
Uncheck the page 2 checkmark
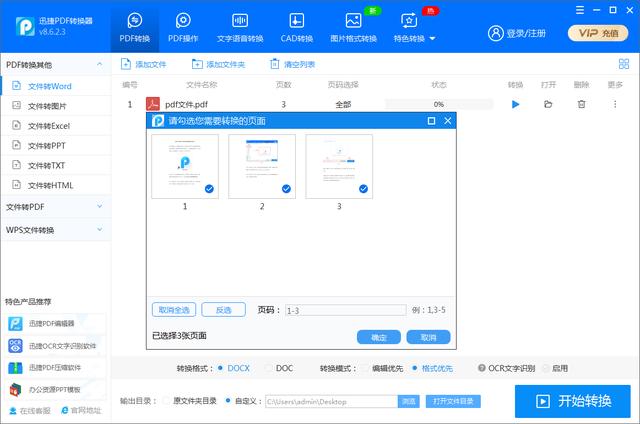coord(287,189)
